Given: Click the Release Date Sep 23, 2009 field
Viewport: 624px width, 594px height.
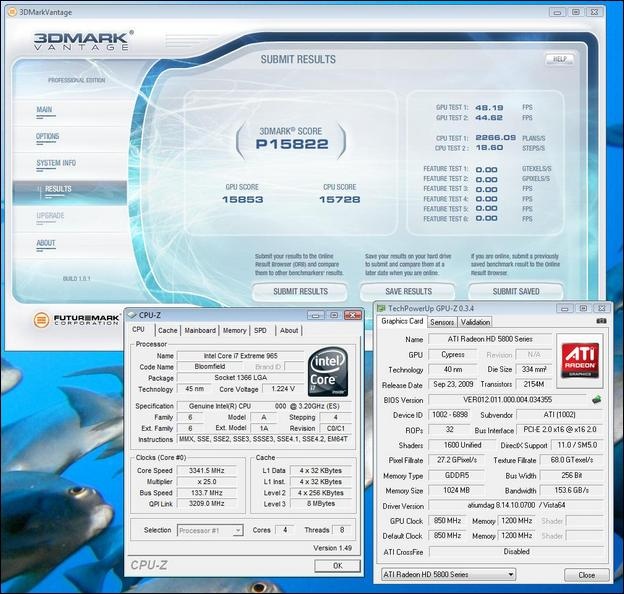Looking at the screenshot, I should click(x=453, y=384).
